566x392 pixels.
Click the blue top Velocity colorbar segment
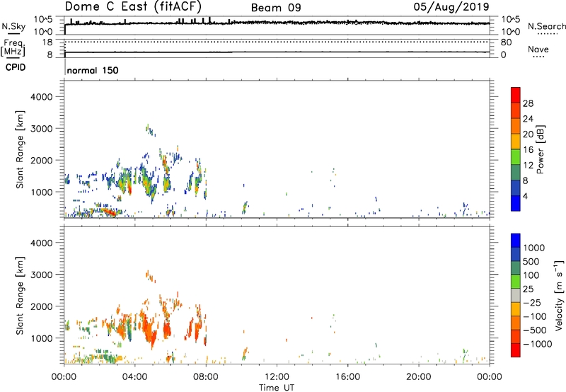tap(516, 241)
